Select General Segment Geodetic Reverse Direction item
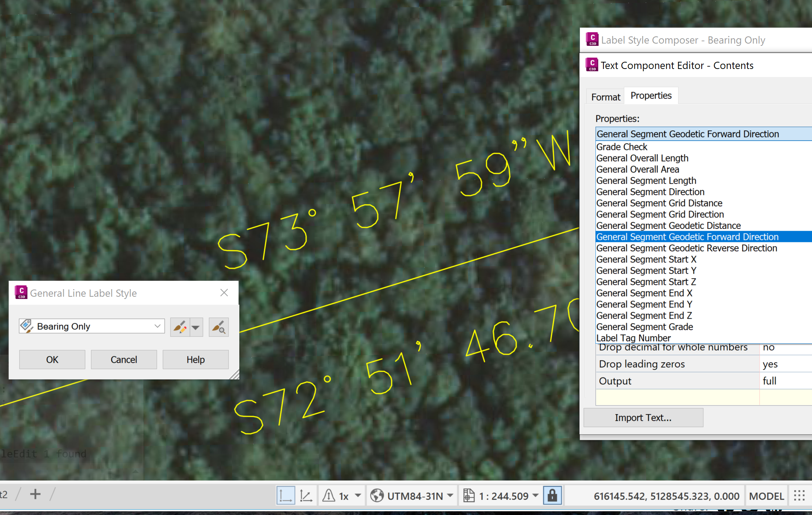 (x=686, y=248)
